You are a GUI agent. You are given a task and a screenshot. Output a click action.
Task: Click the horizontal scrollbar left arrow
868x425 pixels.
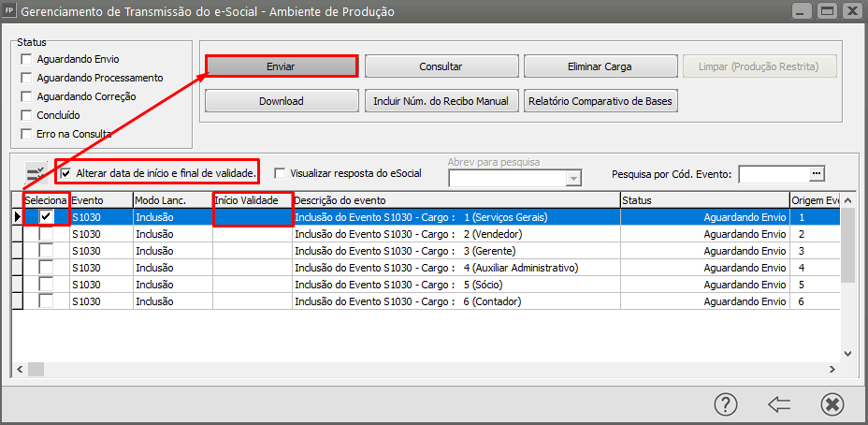(20, 369)
